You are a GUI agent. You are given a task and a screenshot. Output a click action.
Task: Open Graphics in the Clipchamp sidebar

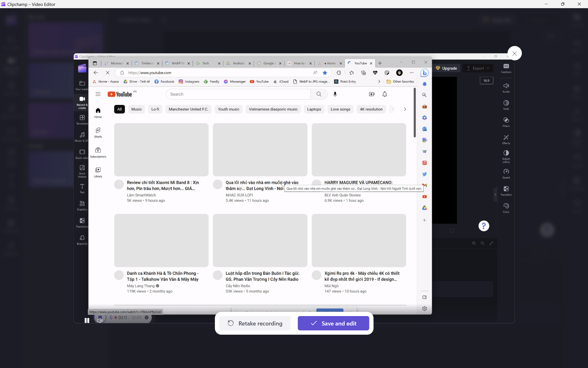tap(82, 206)
